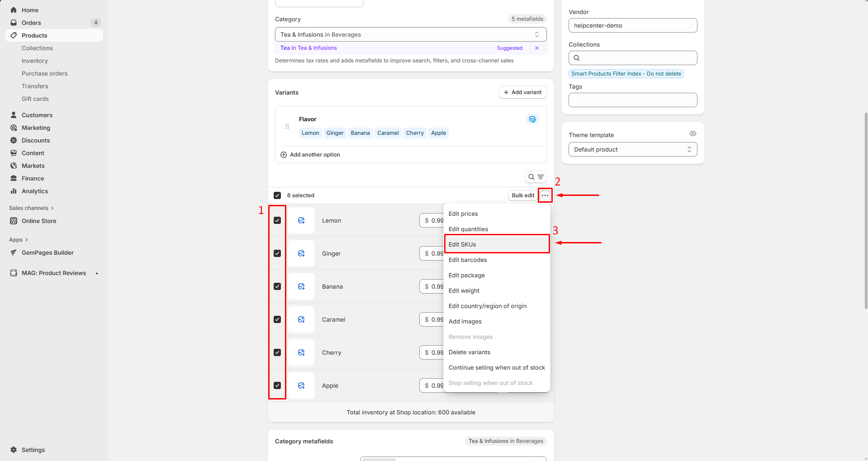Screen dimensions: 868x461
Task: Click the Lemon variant image placeholder icon
Action: (301, 221)
